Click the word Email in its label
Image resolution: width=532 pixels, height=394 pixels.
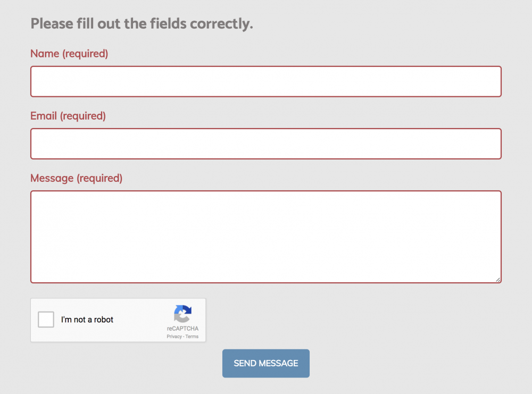(44, 116)
